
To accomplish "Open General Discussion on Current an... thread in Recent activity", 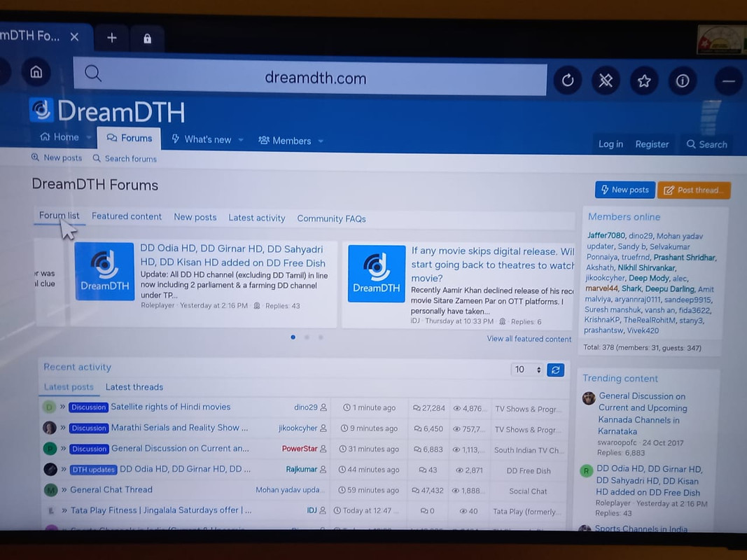I will click(x=180, y=448).
